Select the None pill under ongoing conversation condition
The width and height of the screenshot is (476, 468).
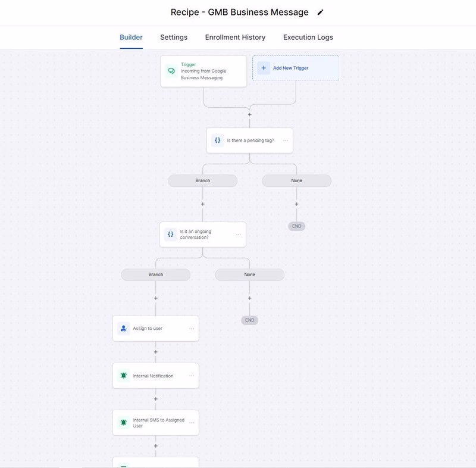[x=250, y=274]
